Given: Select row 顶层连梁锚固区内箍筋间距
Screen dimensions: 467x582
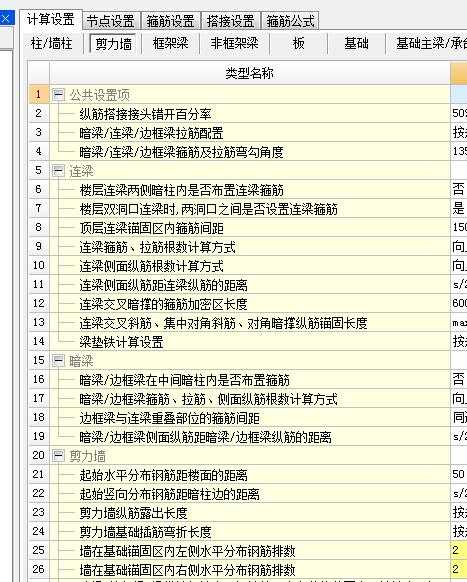Looking at the screenshot, I should coord(249,228).
